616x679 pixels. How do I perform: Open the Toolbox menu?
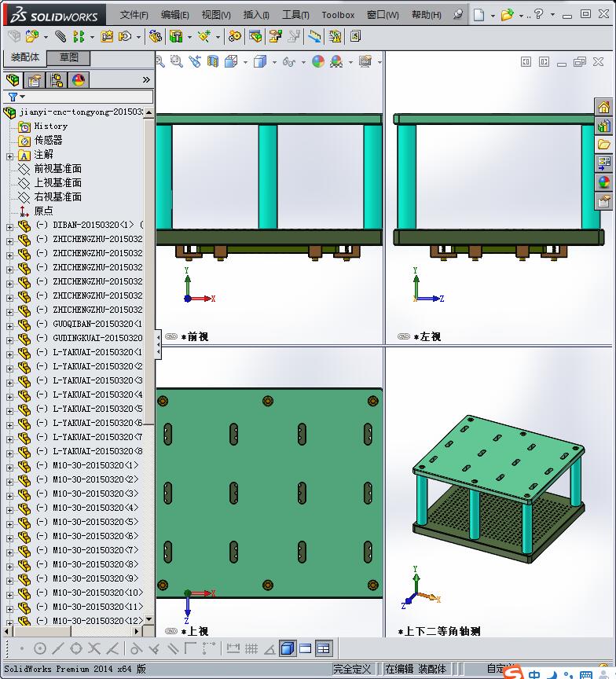[x=338, y=15]
